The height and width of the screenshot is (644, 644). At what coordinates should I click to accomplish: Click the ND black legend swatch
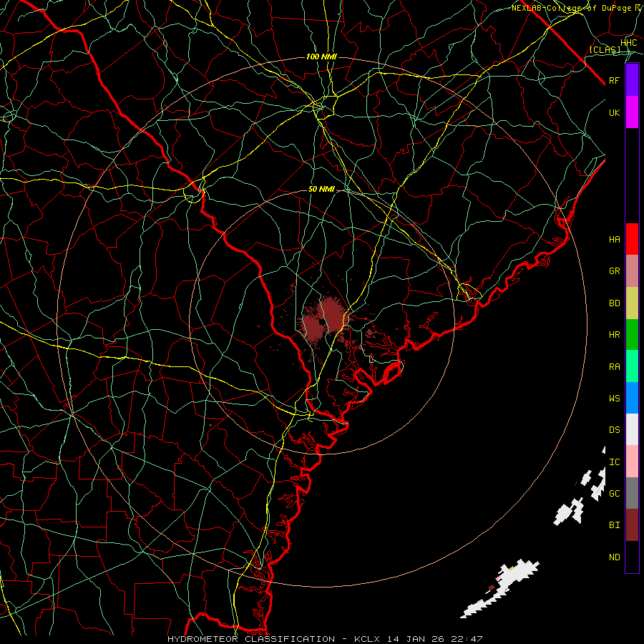tap(632, 557)
